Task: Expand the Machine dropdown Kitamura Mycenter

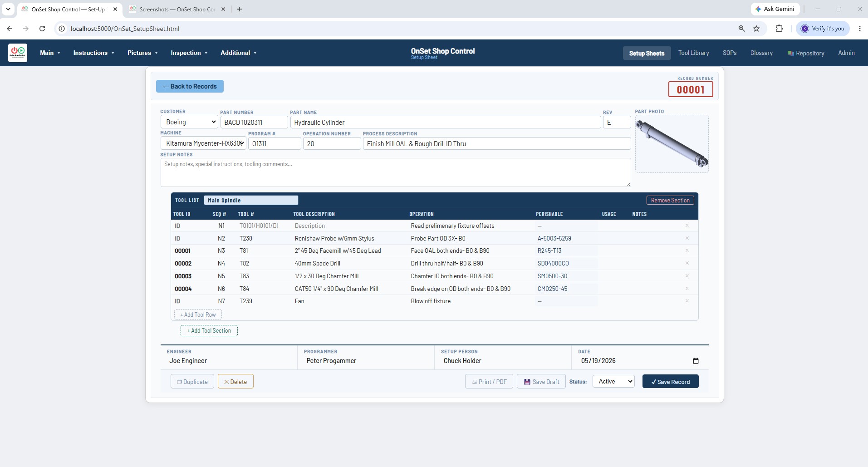Action: point(203,143)
